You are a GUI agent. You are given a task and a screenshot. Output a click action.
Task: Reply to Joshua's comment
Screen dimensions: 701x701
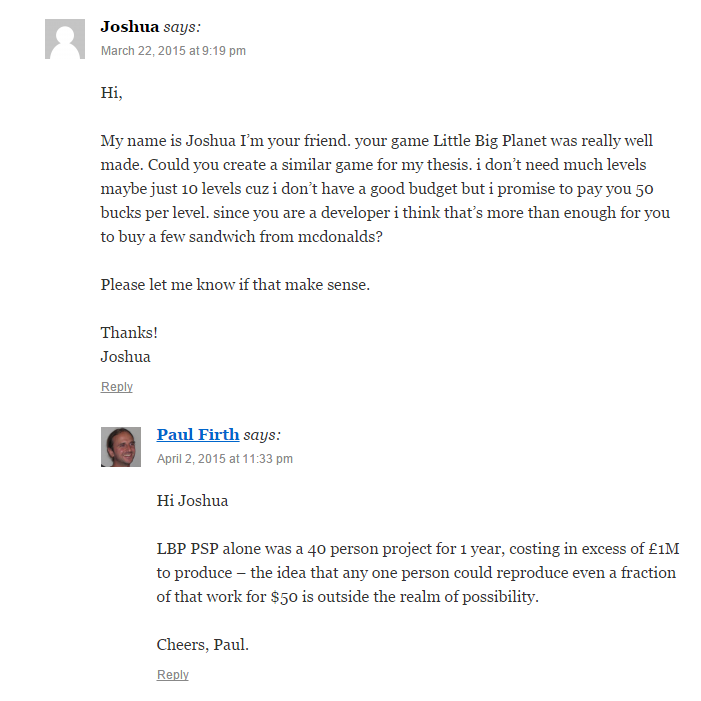[x=117, y=387]
